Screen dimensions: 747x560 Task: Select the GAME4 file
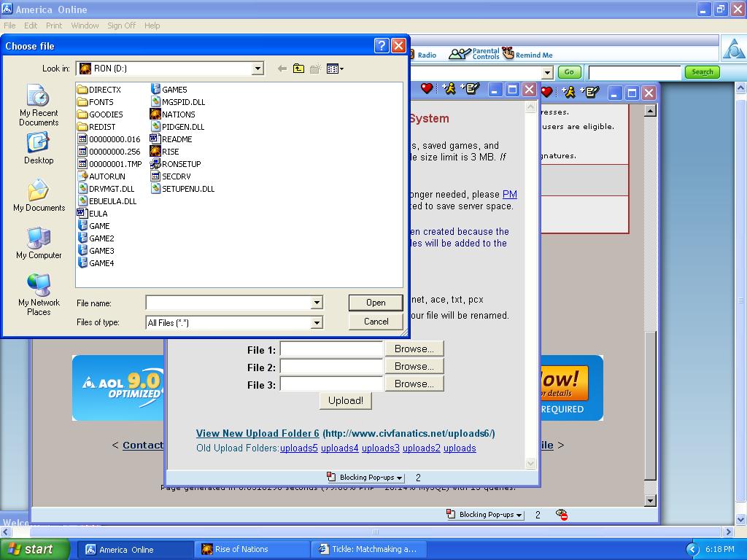(96, 262)
